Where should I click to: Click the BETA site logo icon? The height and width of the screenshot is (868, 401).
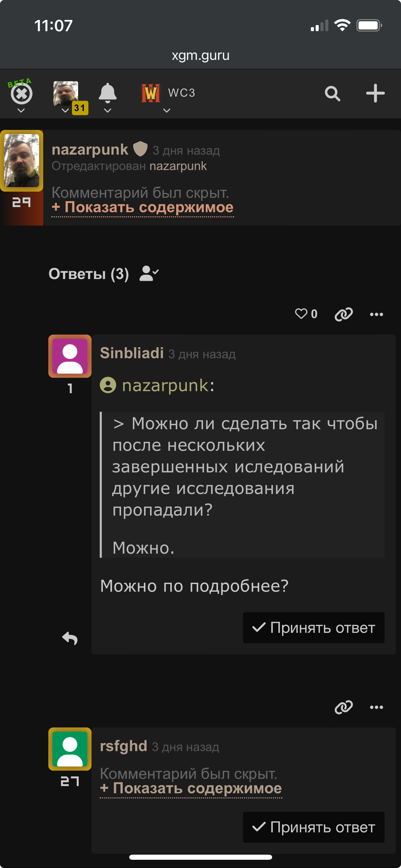click(21, 94)
